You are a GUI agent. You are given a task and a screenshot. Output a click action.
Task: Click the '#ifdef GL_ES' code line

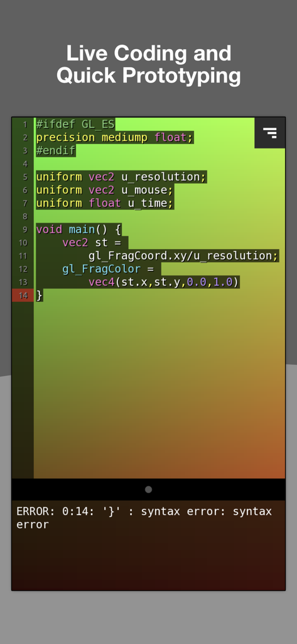pos(75,124)
